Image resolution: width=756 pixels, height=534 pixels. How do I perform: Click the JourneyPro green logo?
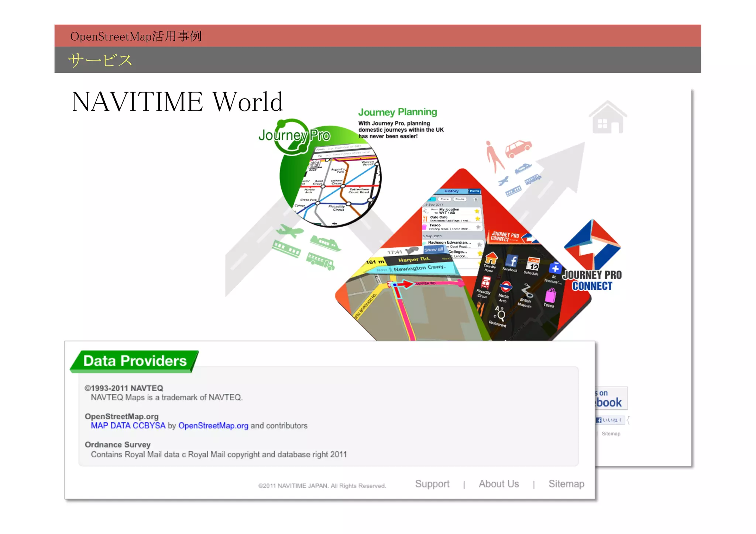[x=294, y=136]
